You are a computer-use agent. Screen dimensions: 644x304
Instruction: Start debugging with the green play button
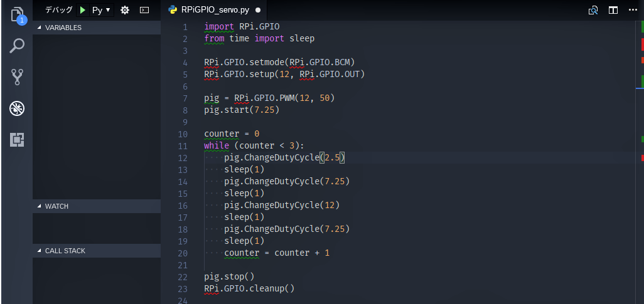point(83,10)
